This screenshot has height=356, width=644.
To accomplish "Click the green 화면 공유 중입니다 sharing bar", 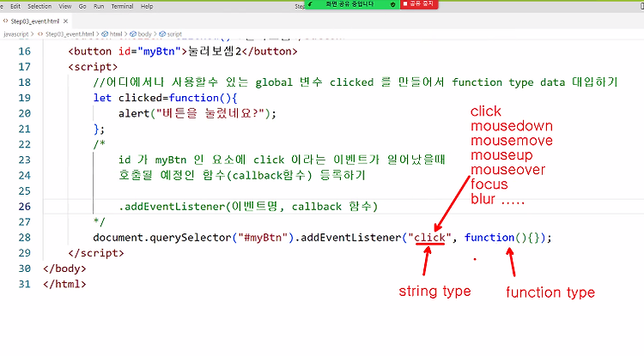I will [352, 4].
